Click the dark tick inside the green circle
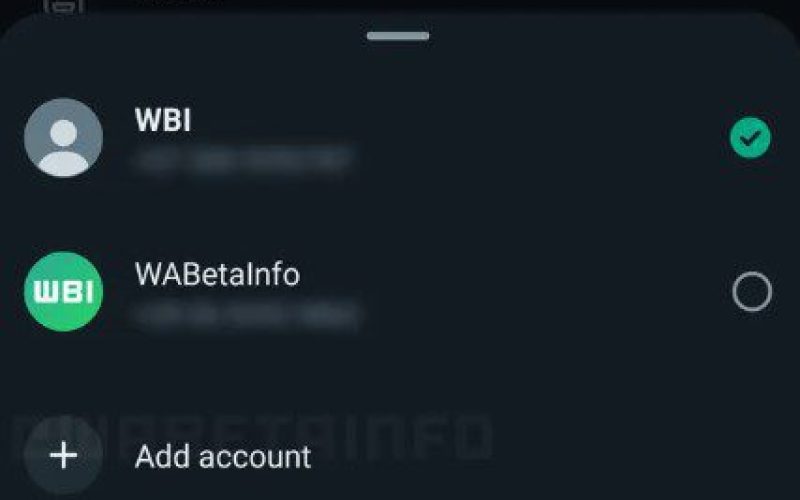800x500 pixels. tap(750, 138)
